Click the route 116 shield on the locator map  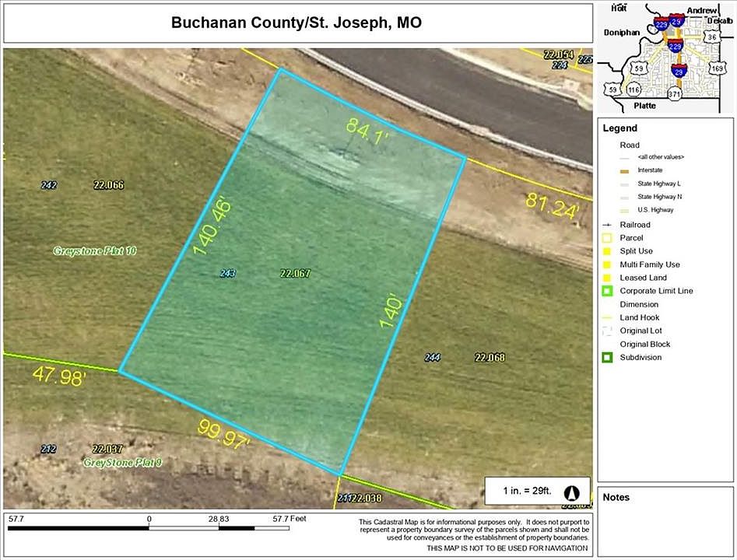(x=633, y=89)
